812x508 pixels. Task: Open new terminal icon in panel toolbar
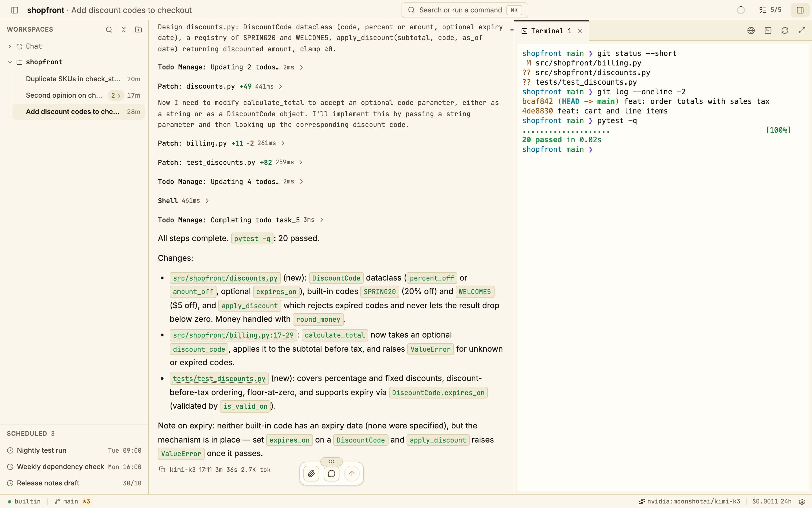[768, 30]
